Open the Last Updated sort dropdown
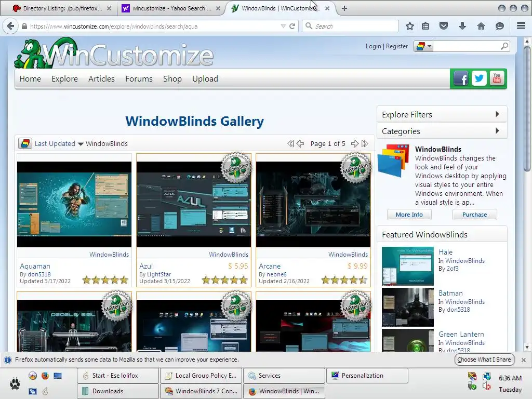 pyautogui.click(x=59, y=143)
